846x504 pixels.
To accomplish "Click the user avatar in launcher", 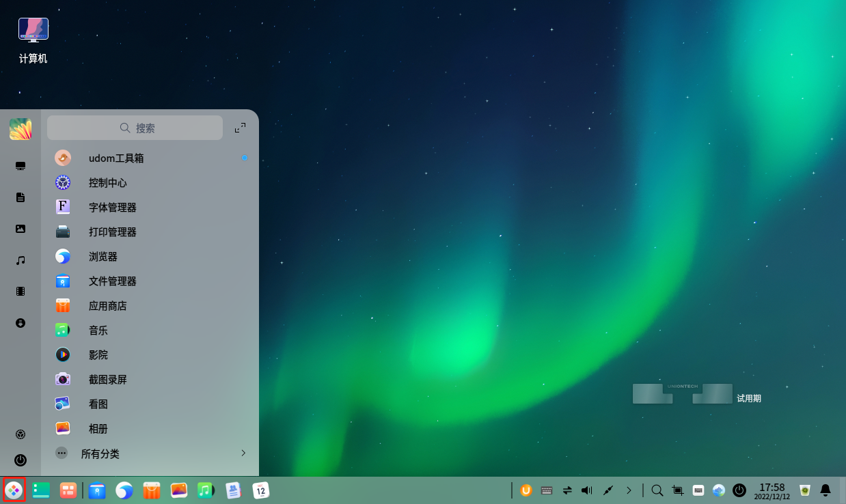I will click(x=21, y=129).
